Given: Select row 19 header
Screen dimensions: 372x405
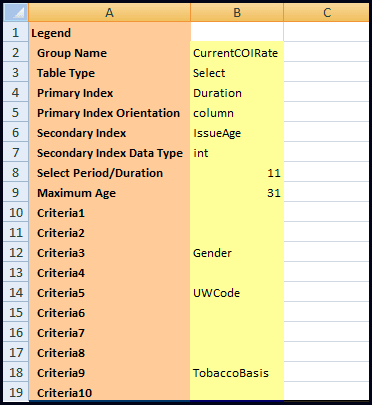Looking at the screenshot, I should (x=16, y=392).
